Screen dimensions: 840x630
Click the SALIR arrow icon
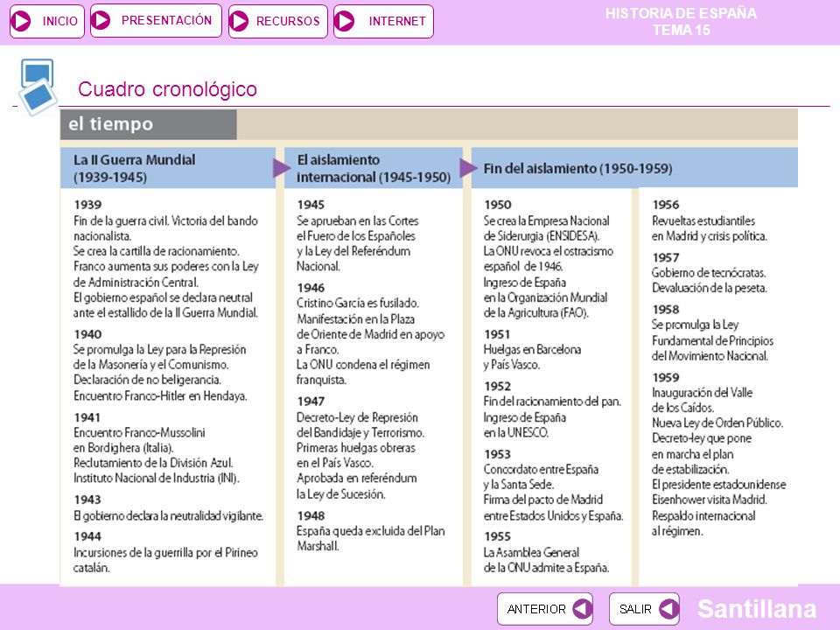pyautogui.click(x=668, y=609)
